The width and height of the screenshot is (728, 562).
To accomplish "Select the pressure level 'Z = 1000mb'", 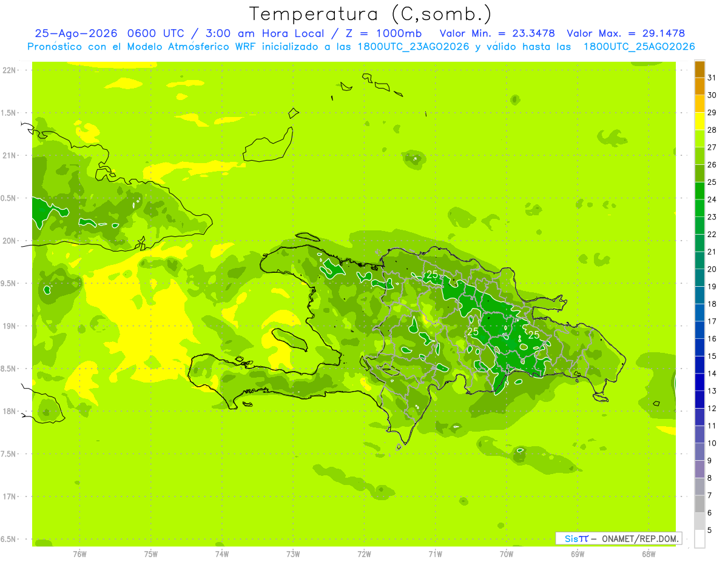I will coord(383,33).
